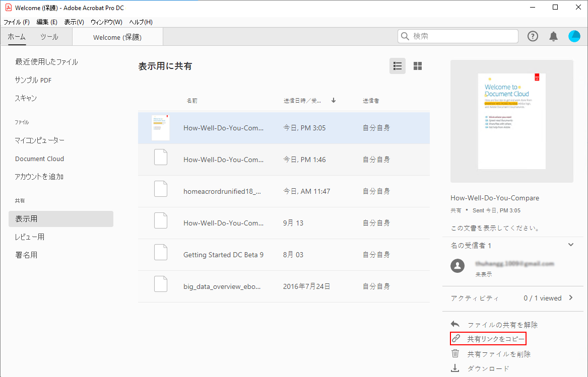Viewport: 588px width, 377px height.
Task: Click in the 検索 search field
Action: (x=458, y=36)
